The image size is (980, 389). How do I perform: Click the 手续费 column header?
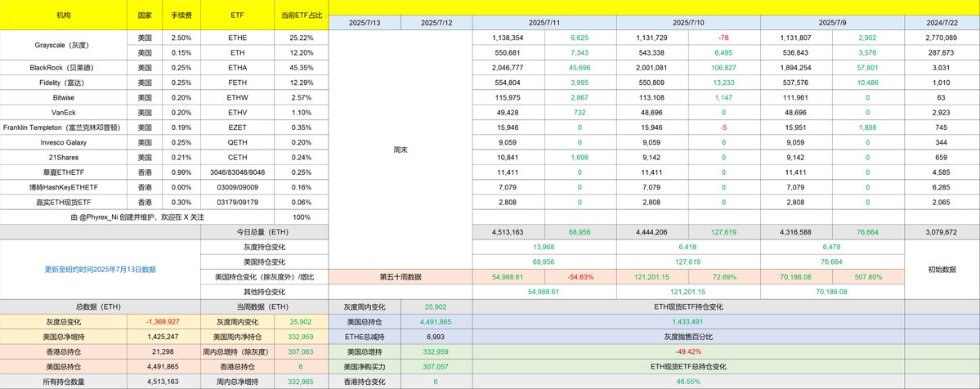pyautogui.click(x=181, y=15)
